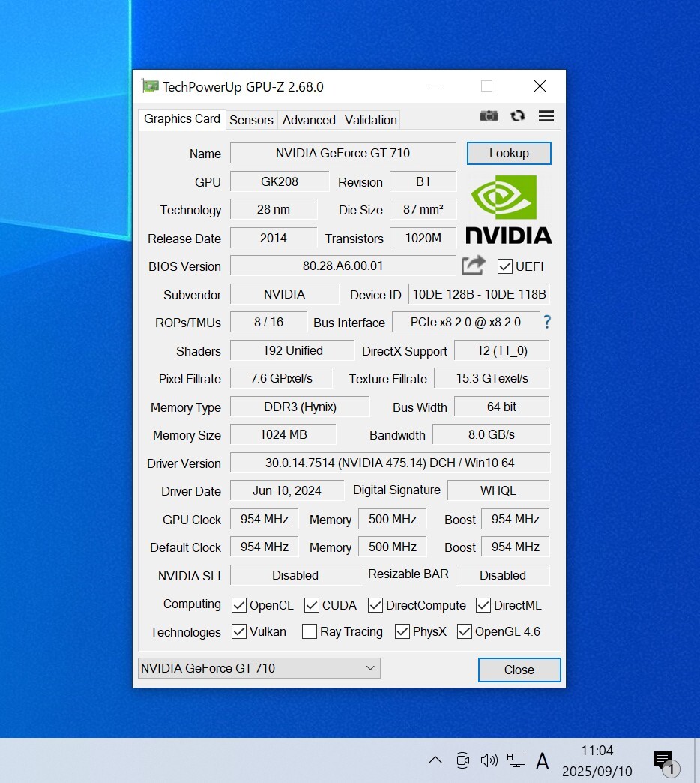Click the ROPs/TMUs field 8 / 16

click(x=268, y=322)
